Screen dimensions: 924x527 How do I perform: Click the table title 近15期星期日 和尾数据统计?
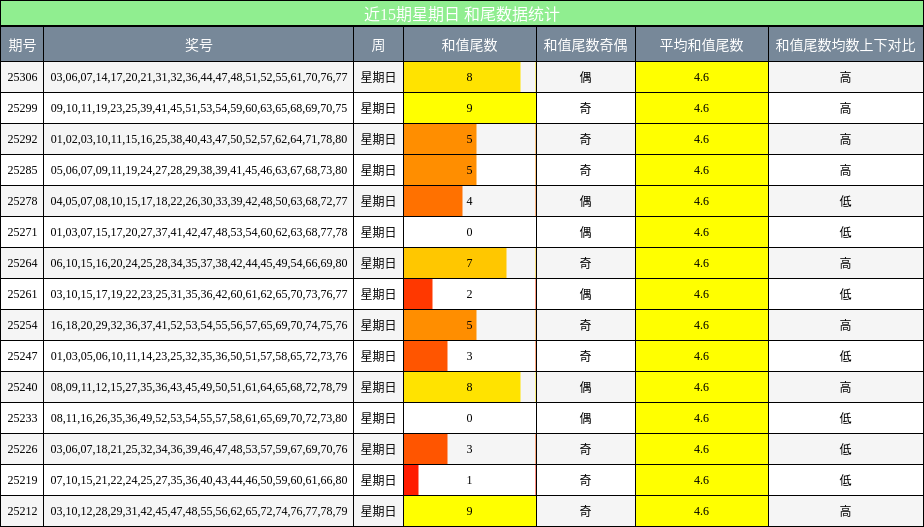click(x=462, y=14)
